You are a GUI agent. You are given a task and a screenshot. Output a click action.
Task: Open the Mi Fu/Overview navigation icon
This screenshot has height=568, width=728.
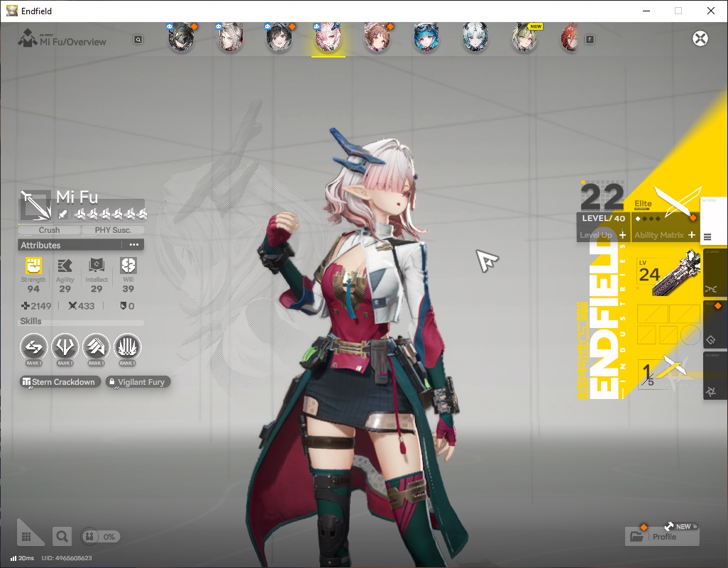click(28, 38)
